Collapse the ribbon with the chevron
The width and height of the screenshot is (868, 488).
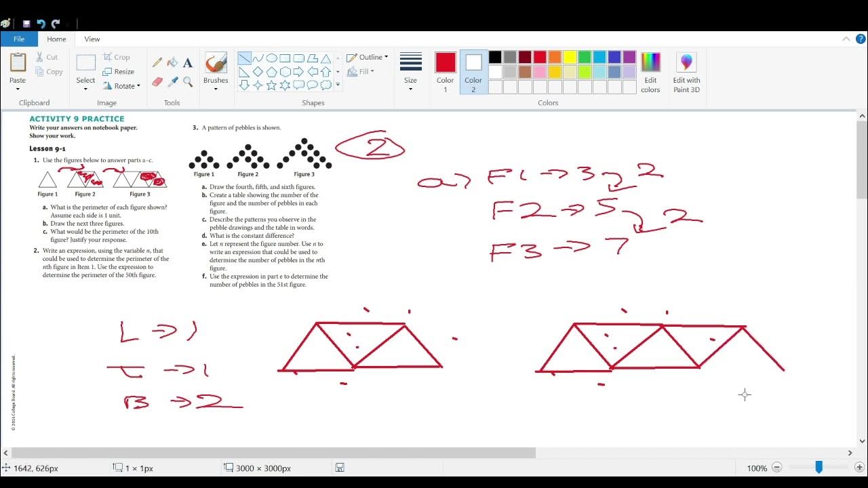coord(846,39)
